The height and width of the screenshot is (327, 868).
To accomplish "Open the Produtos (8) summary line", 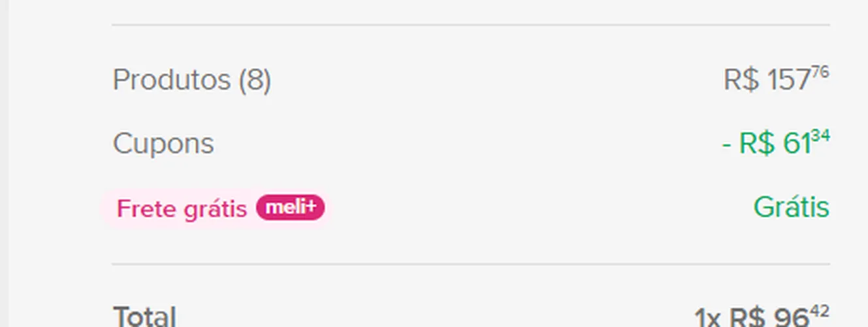I will coord(191,80).
